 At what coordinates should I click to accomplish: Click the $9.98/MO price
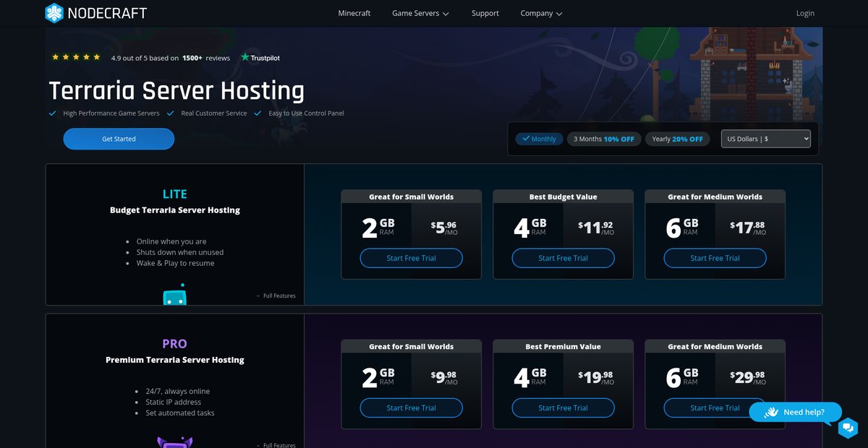pos(444,377)
